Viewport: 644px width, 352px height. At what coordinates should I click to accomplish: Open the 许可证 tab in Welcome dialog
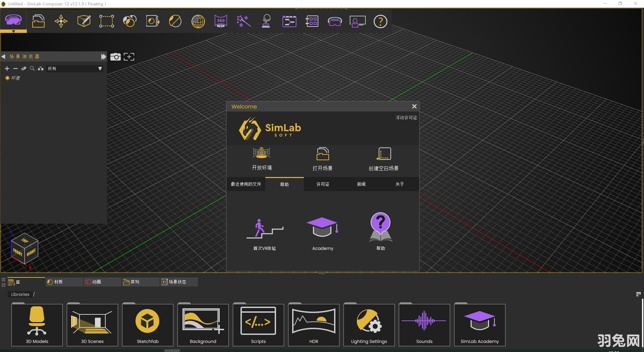[322, 184]
